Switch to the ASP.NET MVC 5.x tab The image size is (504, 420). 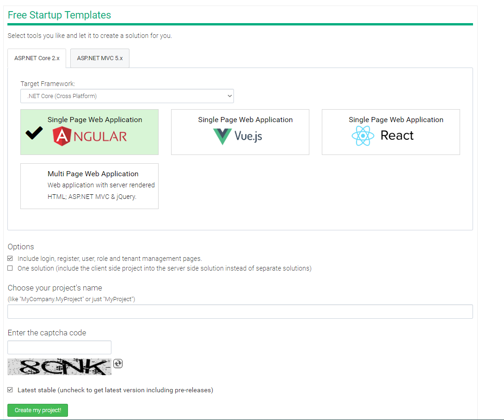click(100, 58)
